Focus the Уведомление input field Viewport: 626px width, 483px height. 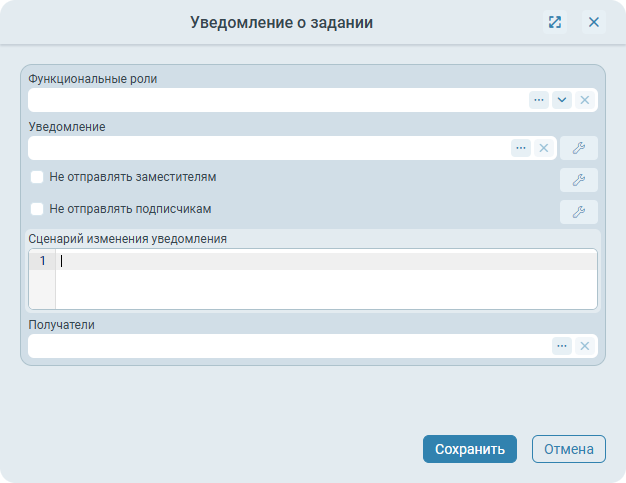(x=265, y=148)
